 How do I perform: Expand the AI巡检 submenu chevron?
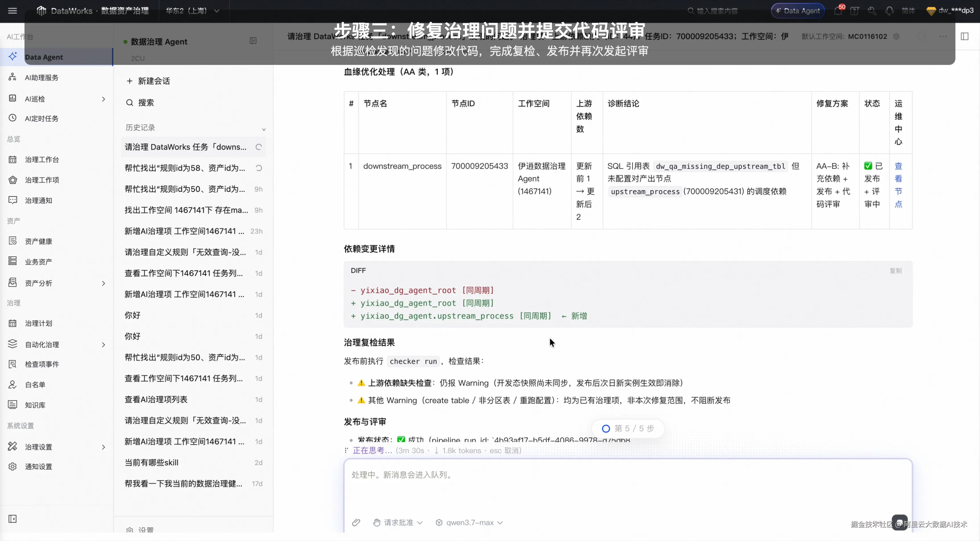tap(103, 99)
